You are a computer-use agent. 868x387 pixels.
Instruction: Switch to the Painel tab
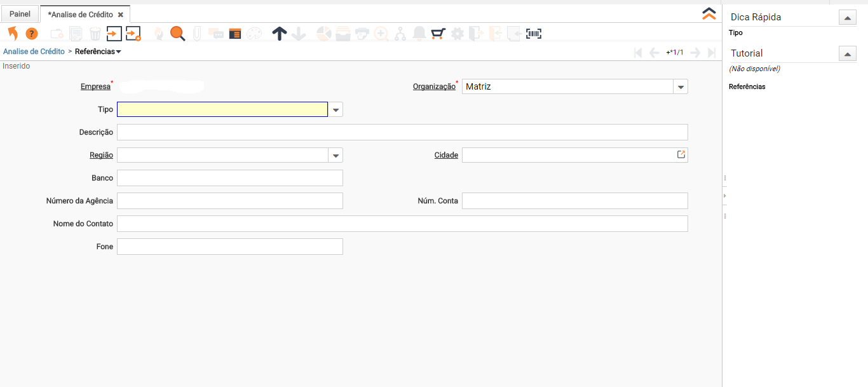coord(20,14)
